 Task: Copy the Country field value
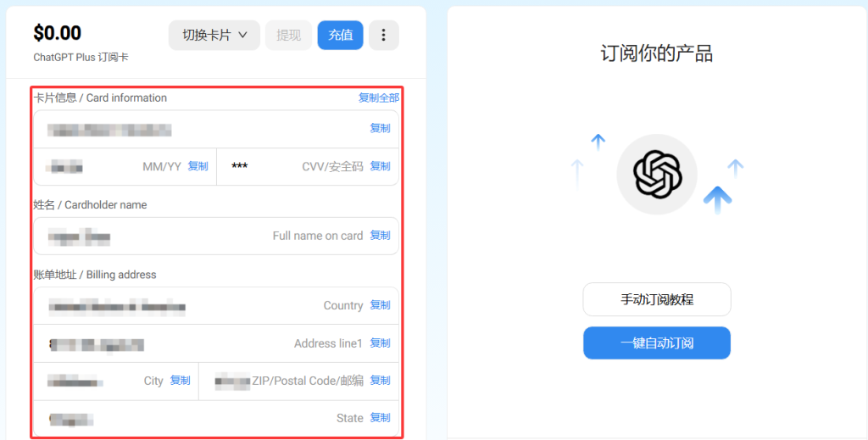click(x=381, y=305)
